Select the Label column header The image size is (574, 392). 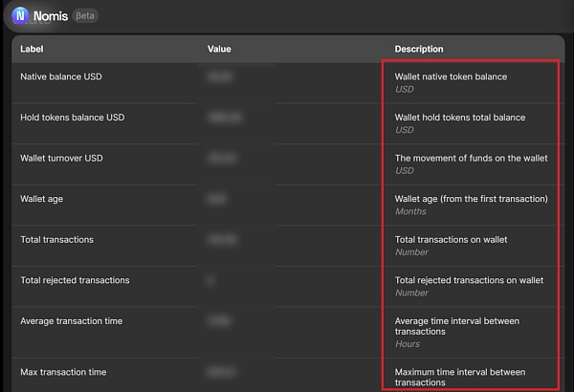pyautogui.click(x=32, y=49)
